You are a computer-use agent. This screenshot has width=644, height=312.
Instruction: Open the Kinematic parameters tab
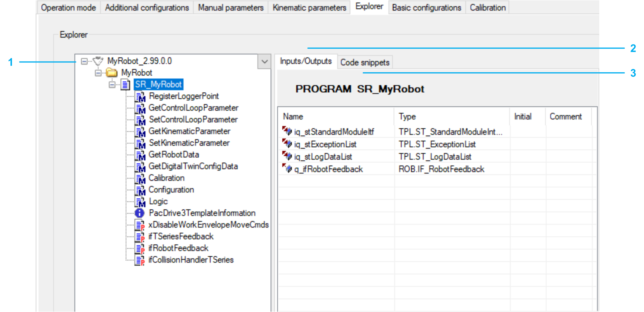point(309,7)
